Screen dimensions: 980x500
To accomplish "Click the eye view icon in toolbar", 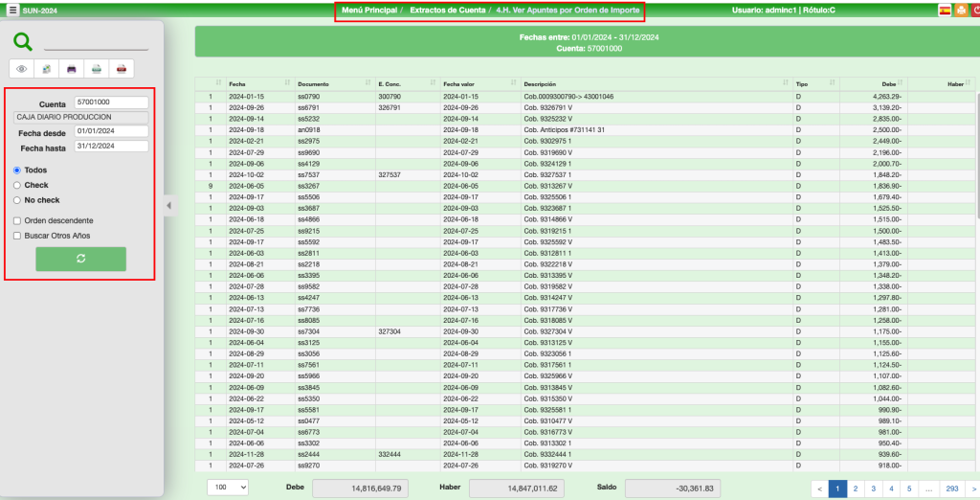I will [x=22, y=69].
